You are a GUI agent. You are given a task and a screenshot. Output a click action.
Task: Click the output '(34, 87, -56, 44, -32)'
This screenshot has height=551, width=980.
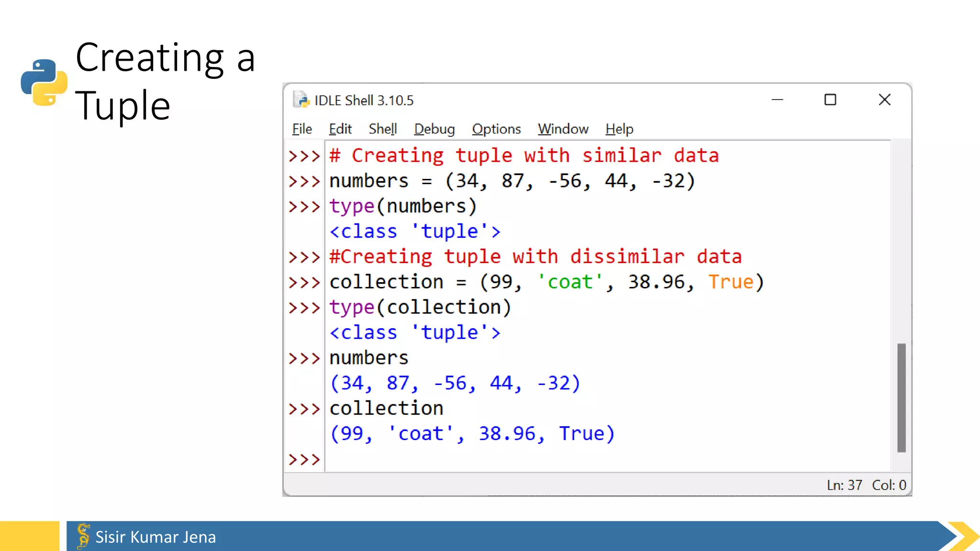455,383
